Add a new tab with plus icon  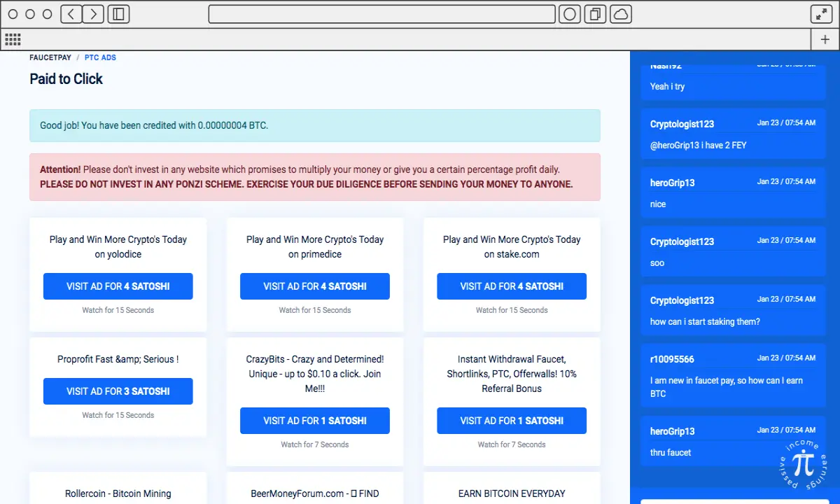[825, 39]
